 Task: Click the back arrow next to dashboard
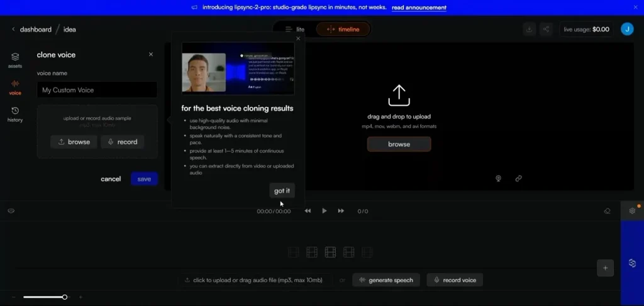tap(13, 29)
